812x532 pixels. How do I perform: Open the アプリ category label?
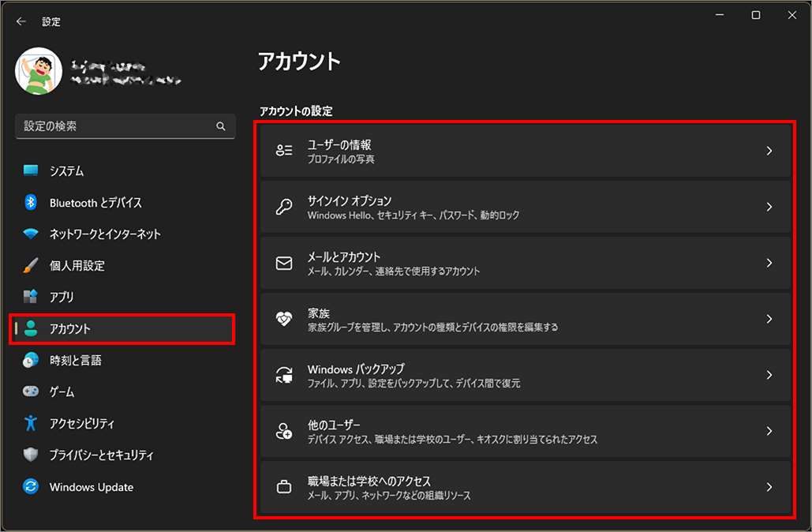61,298
